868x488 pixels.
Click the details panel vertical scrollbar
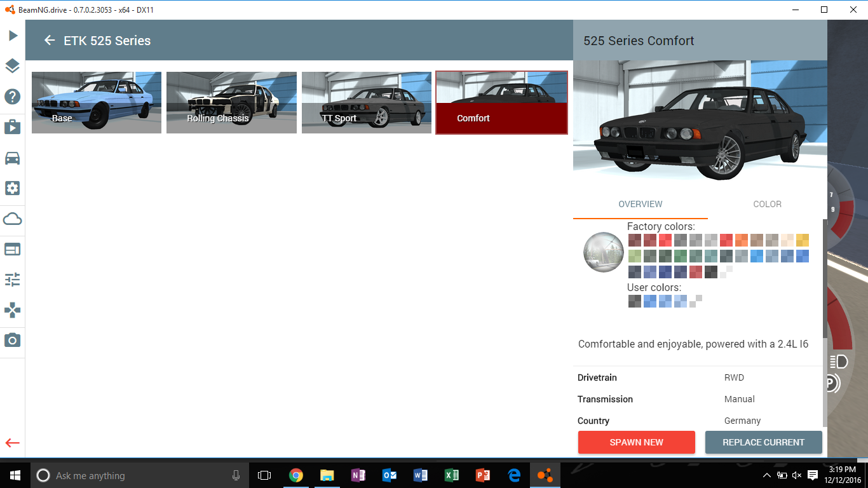(825, 278)
